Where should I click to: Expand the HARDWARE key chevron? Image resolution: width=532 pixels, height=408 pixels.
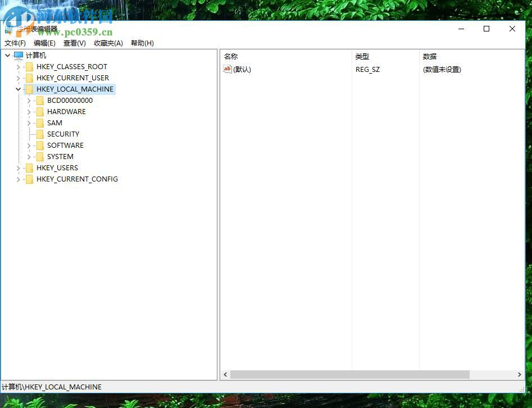[x=29, y=112]
